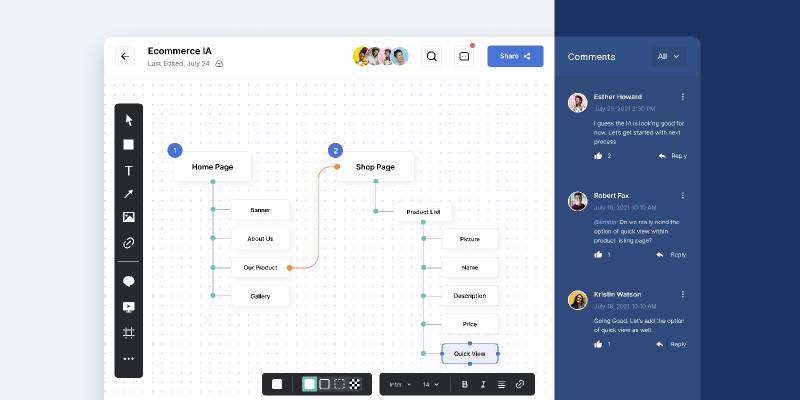The image size is (800, 400).
Task: Open options menu on Esther Howard's comment
Action: [x=683, y=97]
